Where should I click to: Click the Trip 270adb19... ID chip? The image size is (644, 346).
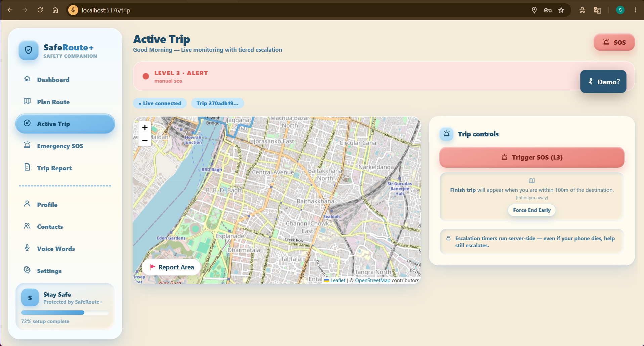pos(218,103)
